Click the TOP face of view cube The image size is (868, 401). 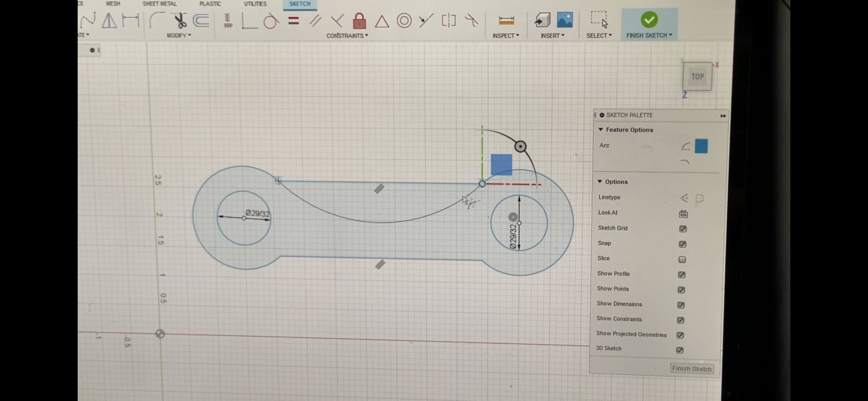[697, 77]
